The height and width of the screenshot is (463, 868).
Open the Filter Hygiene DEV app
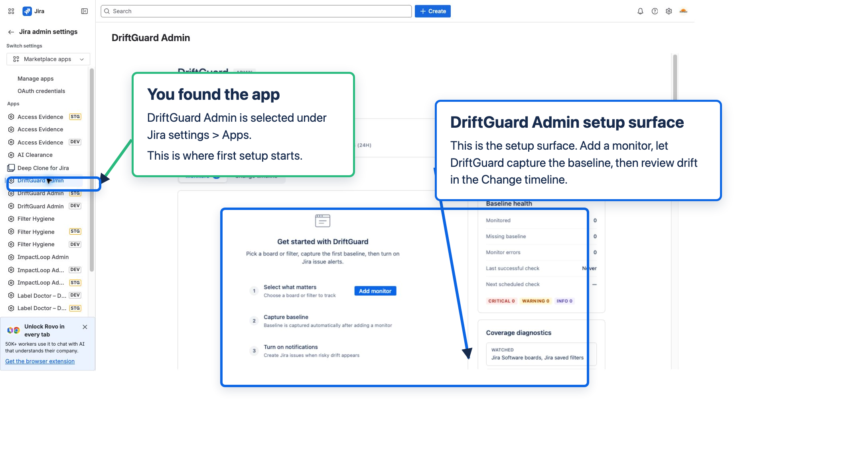(45, 244)
